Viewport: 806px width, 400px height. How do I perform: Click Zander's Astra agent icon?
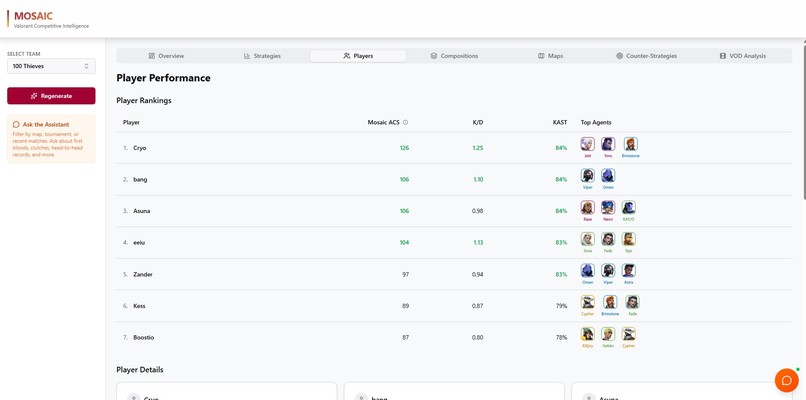click(x=628, y=270)
